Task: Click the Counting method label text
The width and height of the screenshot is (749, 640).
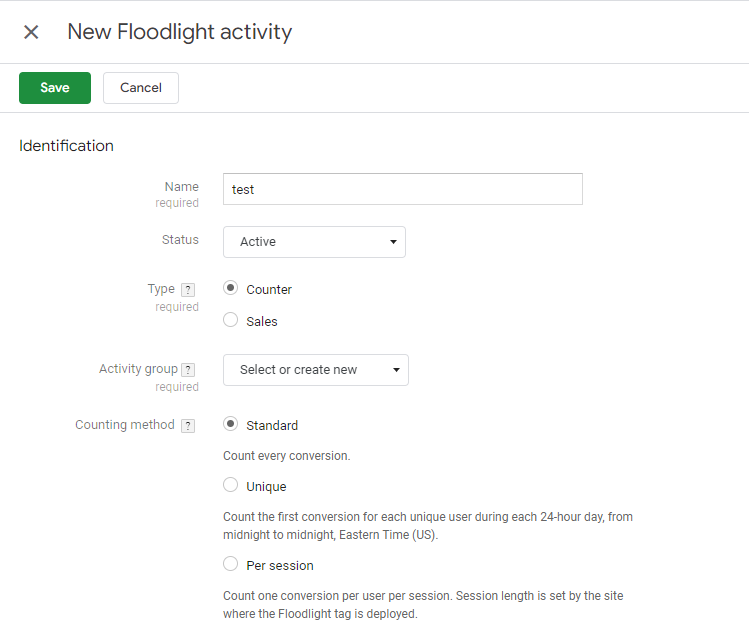Action: [125, 425]
